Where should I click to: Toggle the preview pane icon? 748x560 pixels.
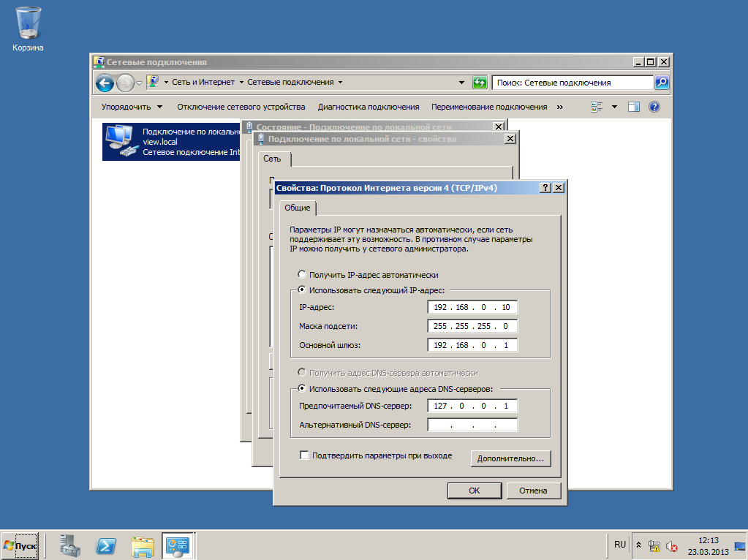coord(634,107)
